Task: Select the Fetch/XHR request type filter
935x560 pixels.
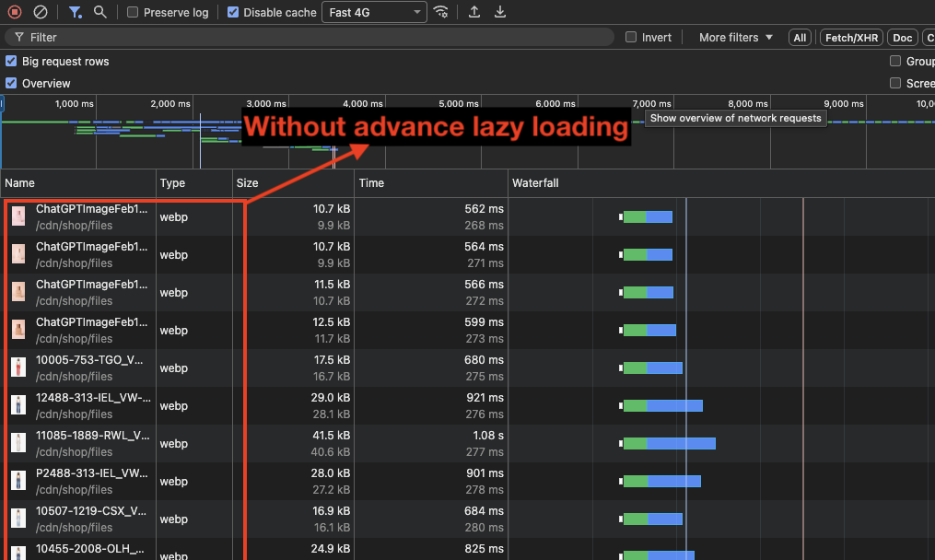Action: (x=851, y=38)
